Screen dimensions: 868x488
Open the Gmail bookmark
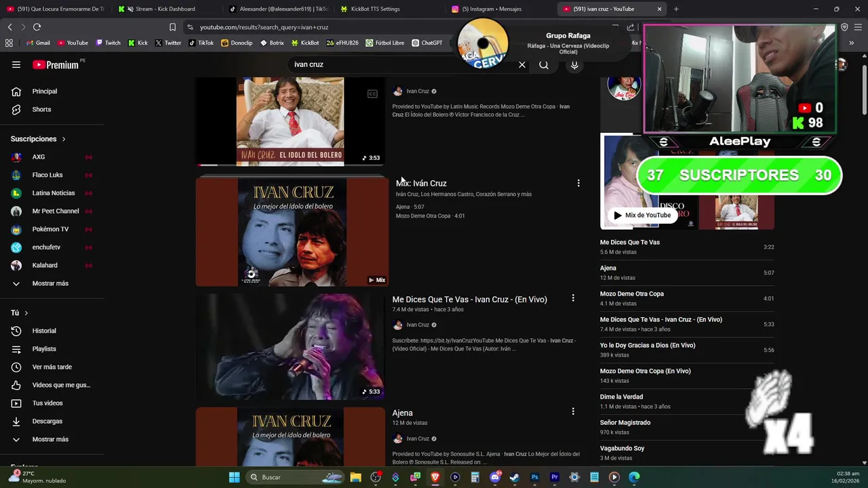coord(37,43)
